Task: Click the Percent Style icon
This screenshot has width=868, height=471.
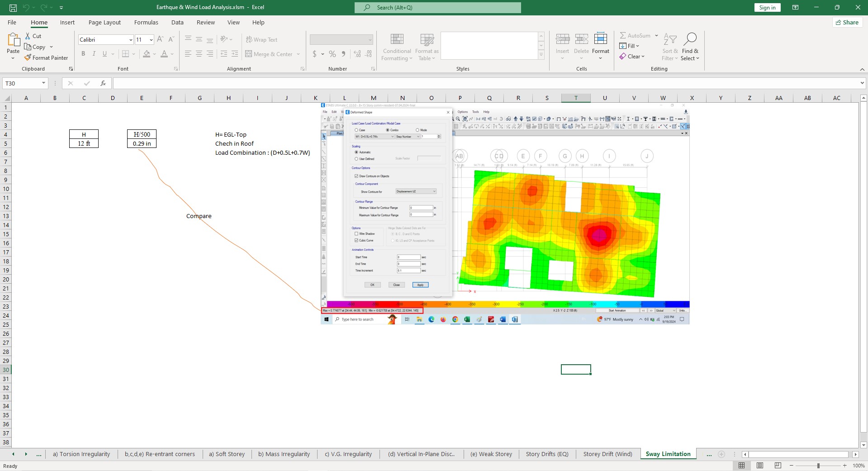Action: (332, 54)
